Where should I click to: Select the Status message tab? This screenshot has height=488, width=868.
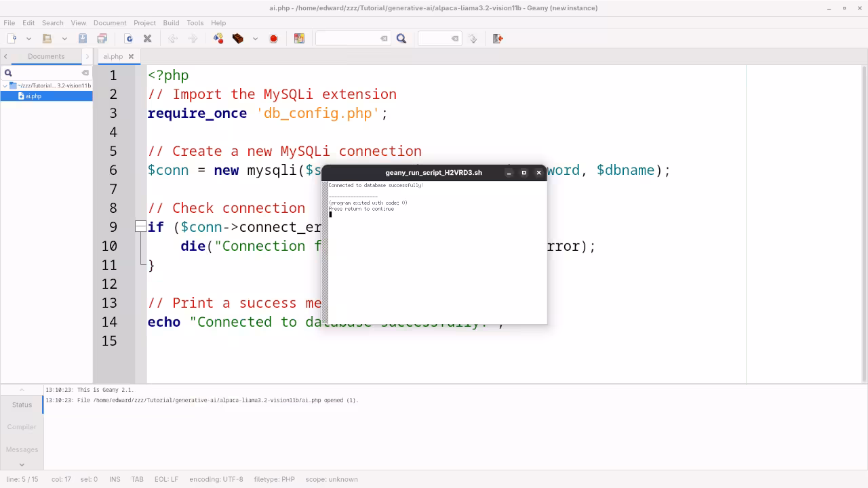click(x=22, y=405)
